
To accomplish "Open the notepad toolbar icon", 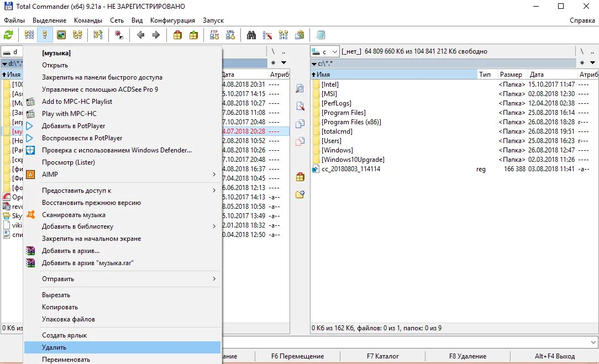I will 320,35.
